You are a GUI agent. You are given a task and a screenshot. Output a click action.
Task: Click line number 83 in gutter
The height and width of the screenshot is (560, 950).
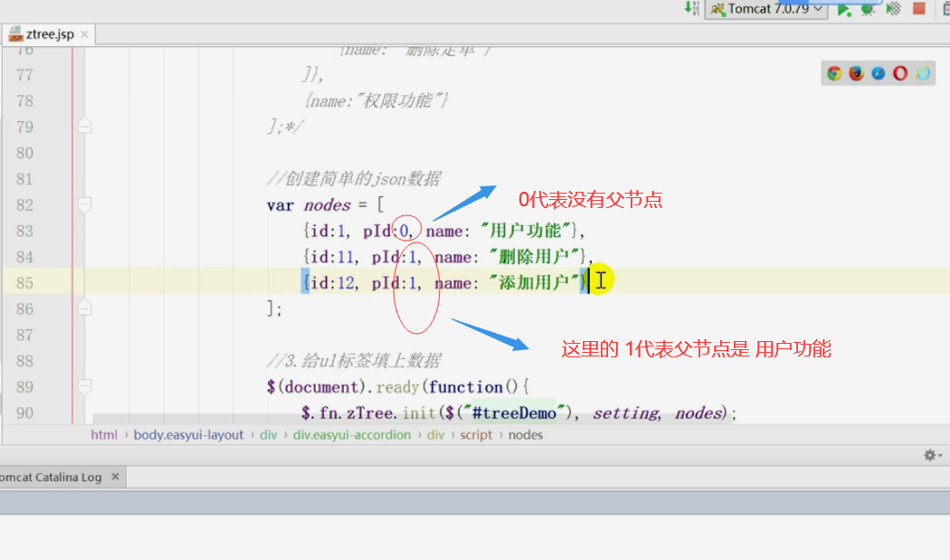tap(24, 231)
